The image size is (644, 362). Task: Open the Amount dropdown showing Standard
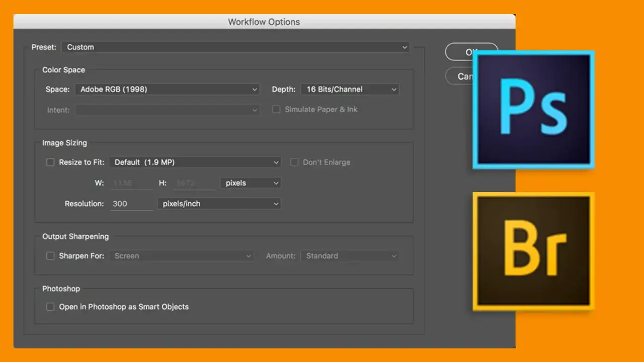coord(350,256)
